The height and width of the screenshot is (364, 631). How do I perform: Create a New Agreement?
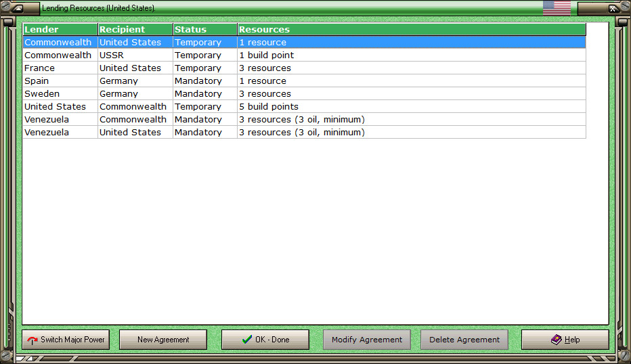163,340
